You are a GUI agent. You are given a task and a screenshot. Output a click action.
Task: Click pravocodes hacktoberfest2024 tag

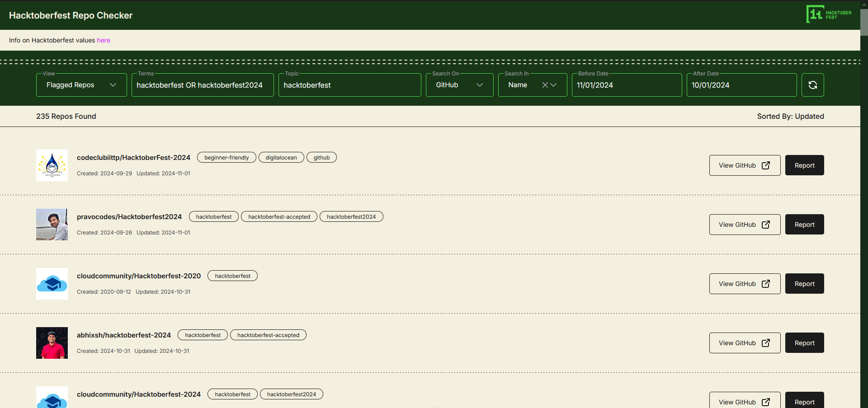tap(351, 217)
